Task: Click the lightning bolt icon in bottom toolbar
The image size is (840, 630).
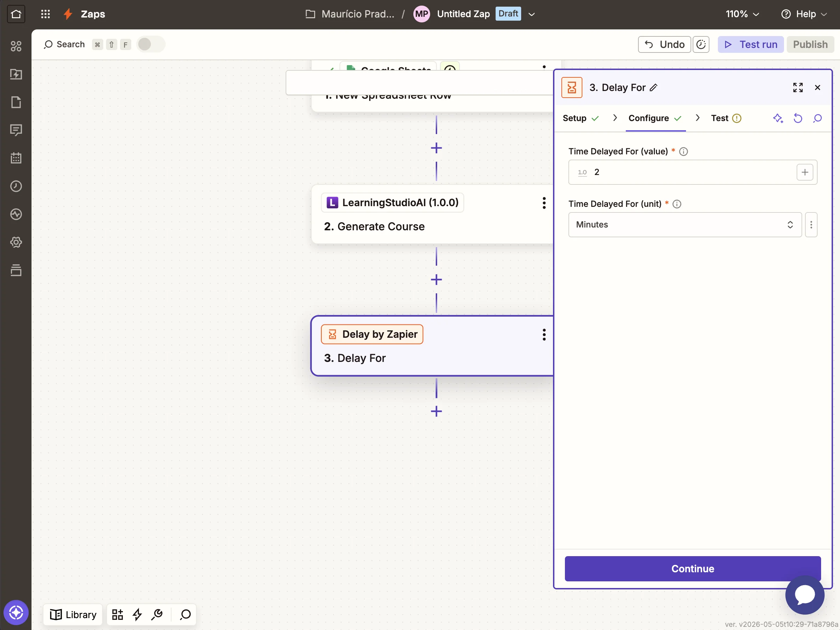Action: [137, 615]
